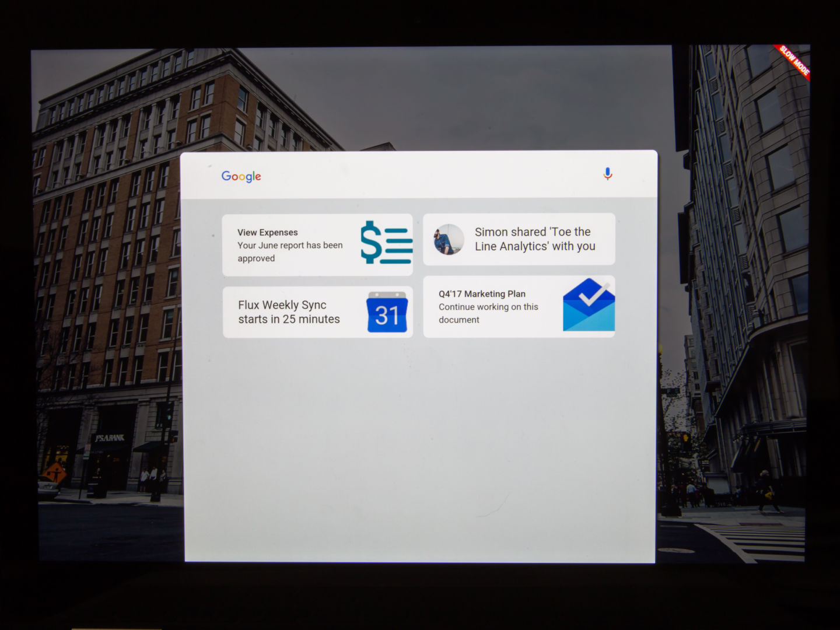Click Simon's profile picture
Viewport: 840px width, 630px height.
449,239
